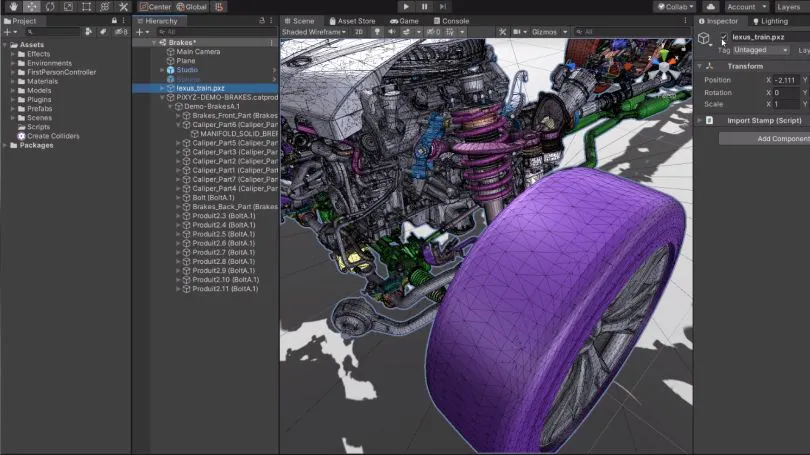Open the Untagged tag dropdown
The height and width of the screenshot is (455, 810).
pos(761,50)
